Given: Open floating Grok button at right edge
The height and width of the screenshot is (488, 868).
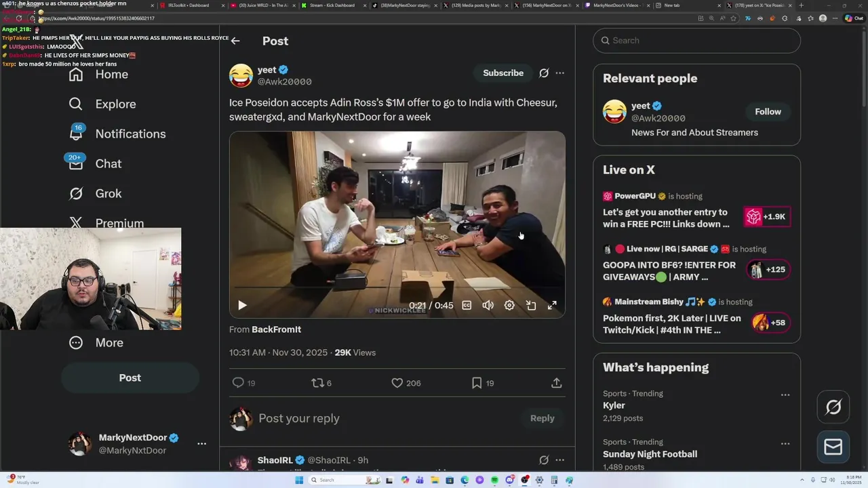Looking at the screenshot, I should [833, 407].
